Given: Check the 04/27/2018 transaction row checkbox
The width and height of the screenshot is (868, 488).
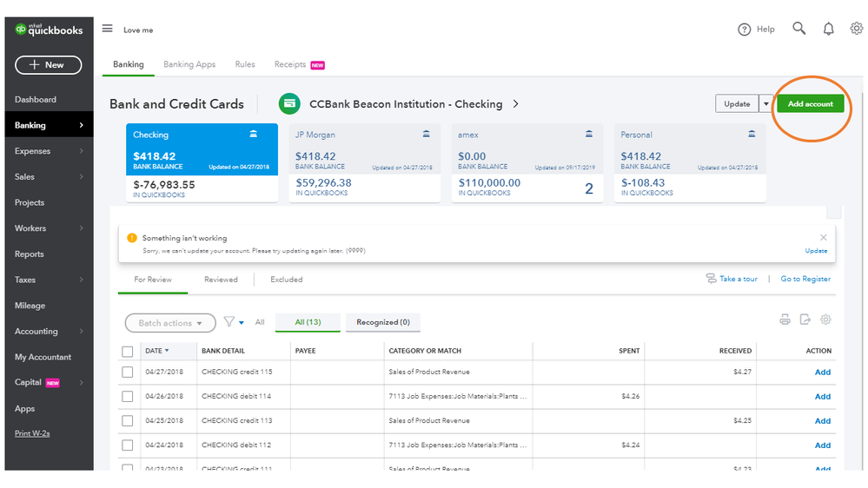Looking at the screenshot, I should [x=128, y=373].
